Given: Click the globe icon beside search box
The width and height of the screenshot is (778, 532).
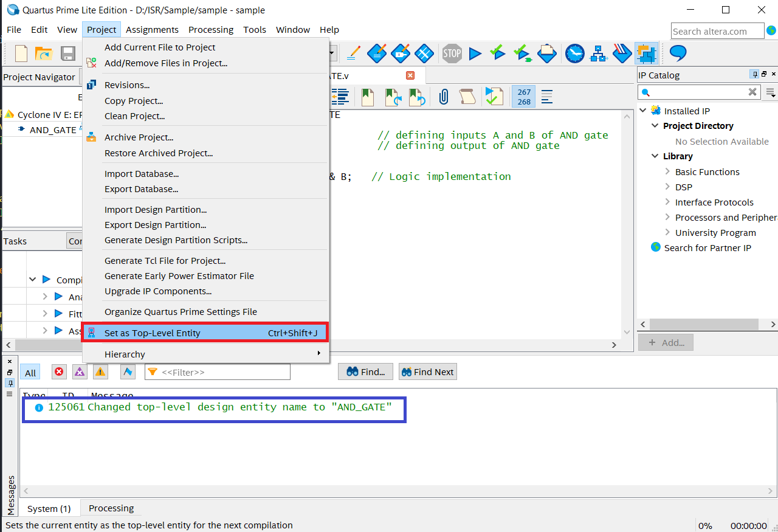Looking at the screenshot, I should 771,30.
